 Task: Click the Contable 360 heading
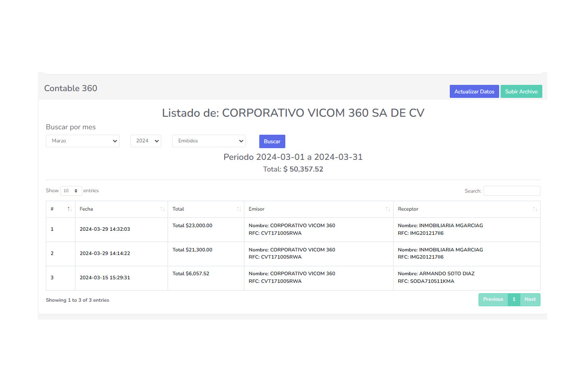click(71, 88)
